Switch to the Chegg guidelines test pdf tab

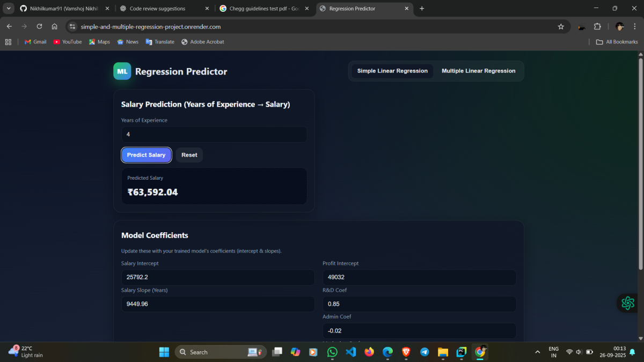(263, 9)
